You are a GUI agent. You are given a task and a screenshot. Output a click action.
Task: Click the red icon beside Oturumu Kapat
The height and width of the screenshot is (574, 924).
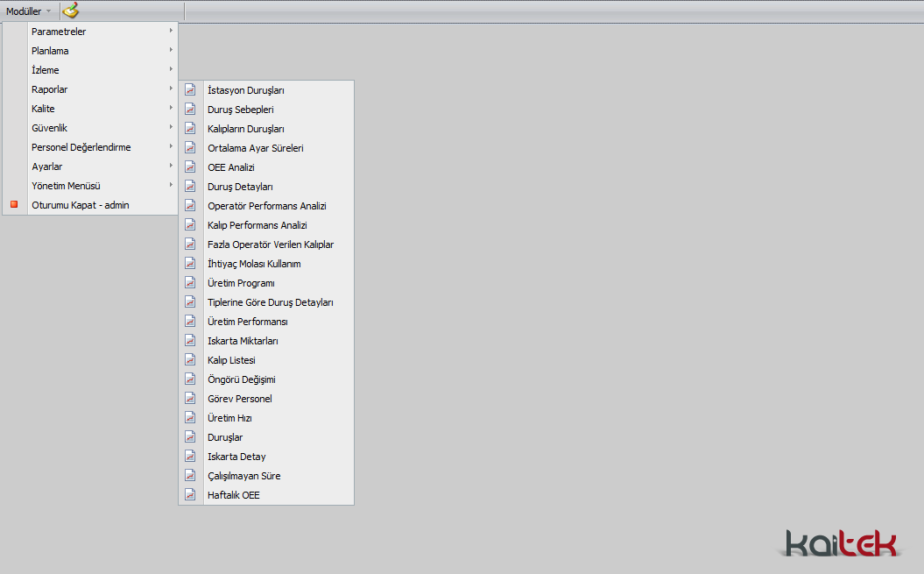point(14,205)
